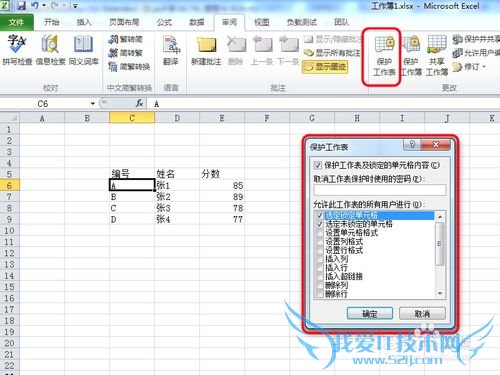
Task: Click the Select All corner button
Action: pyautogui.click(x=9, y=118)
